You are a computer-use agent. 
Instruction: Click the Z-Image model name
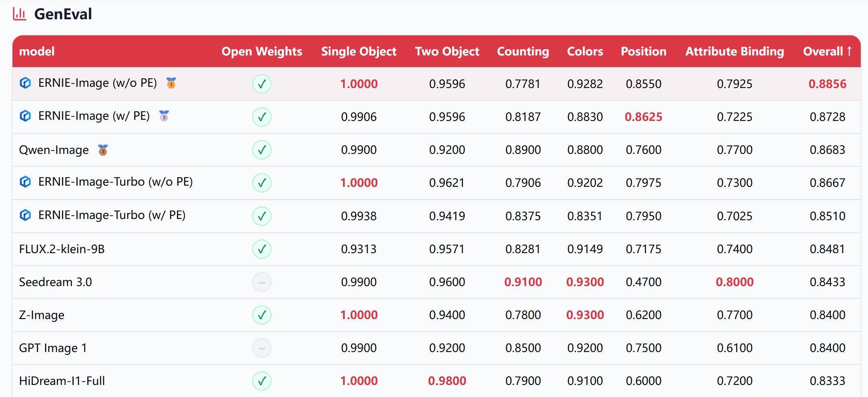coord(41,315)
